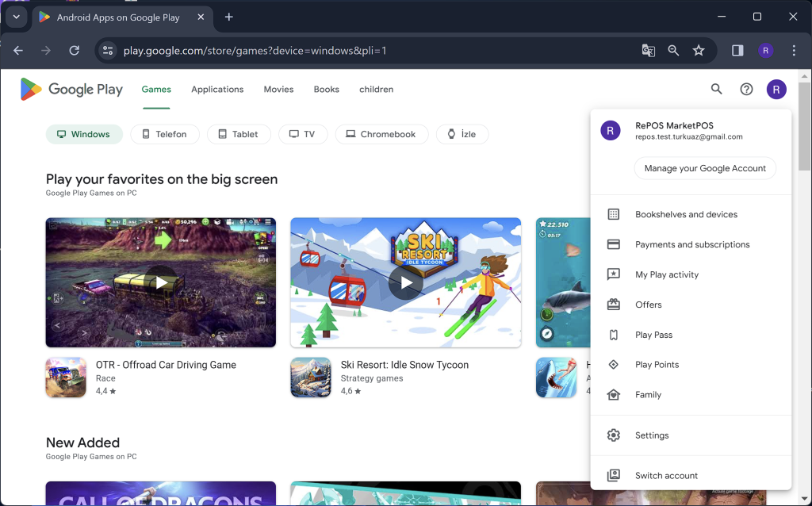The height and width of the screenshot is (506, 812).
Task: Select the TV device filter chip
Action: coord(302,134)
